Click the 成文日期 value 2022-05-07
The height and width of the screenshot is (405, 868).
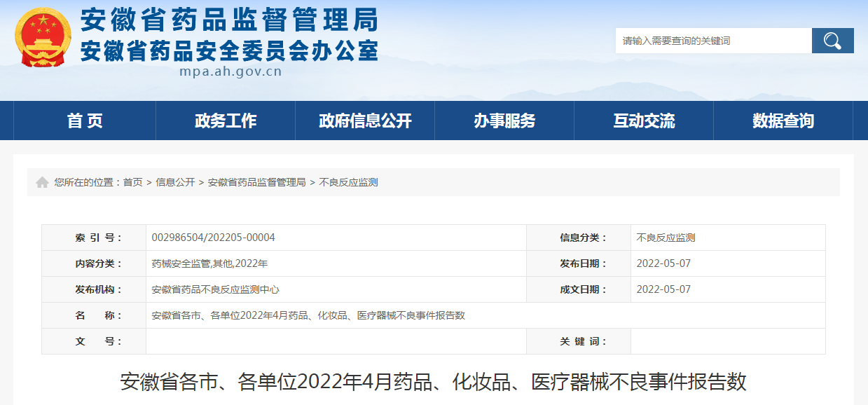(663, 289)
